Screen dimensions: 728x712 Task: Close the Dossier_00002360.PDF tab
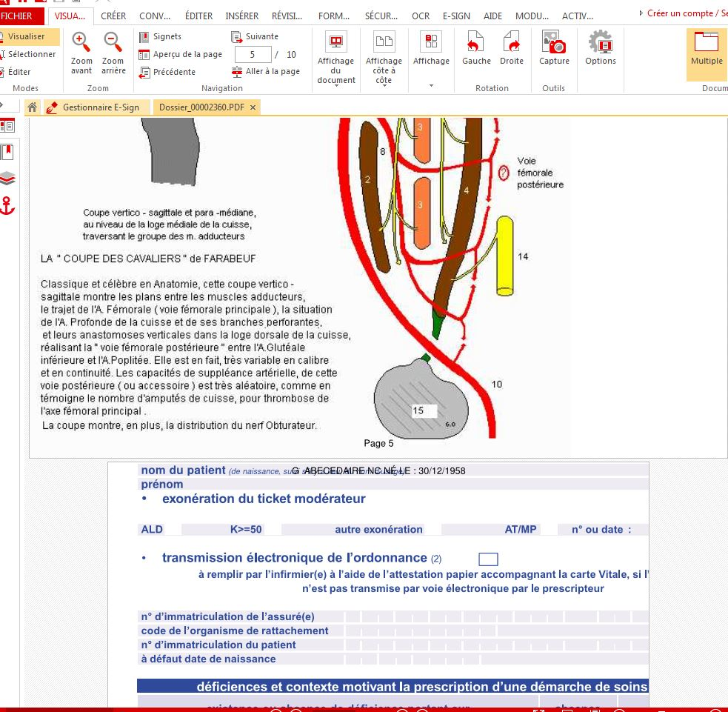[x=253, y=107]
